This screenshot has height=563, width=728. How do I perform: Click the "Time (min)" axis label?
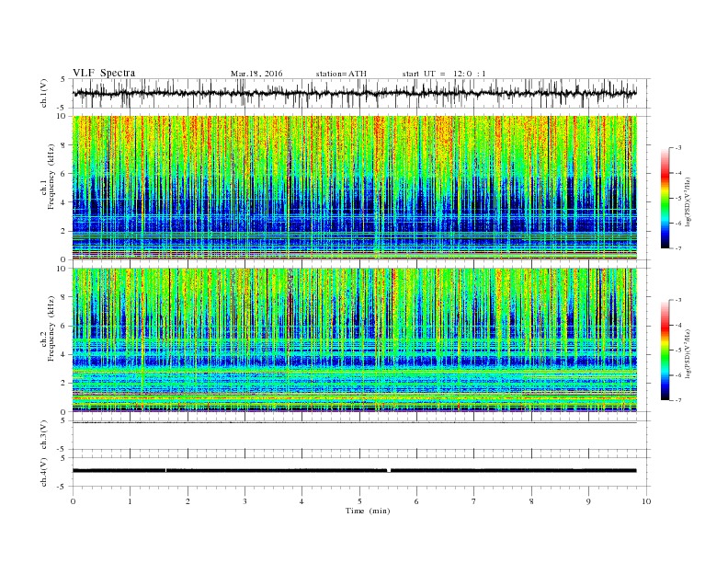368,511
